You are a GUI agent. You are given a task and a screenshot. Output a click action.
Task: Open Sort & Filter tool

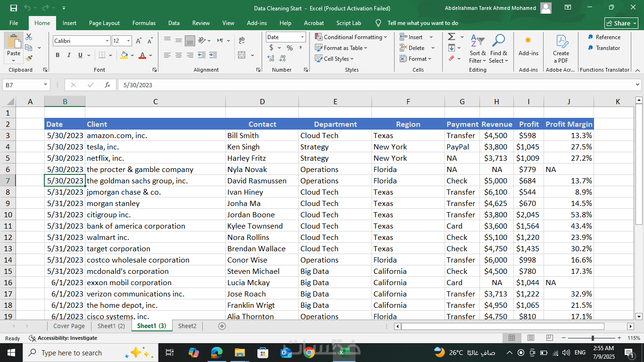478,49
